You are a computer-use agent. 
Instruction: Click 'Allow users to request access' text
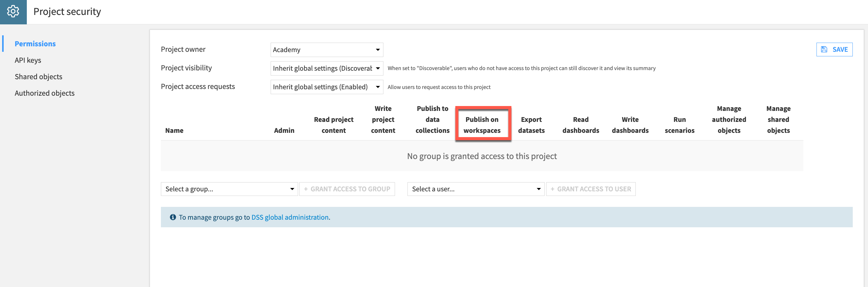(x=439, y=87)
